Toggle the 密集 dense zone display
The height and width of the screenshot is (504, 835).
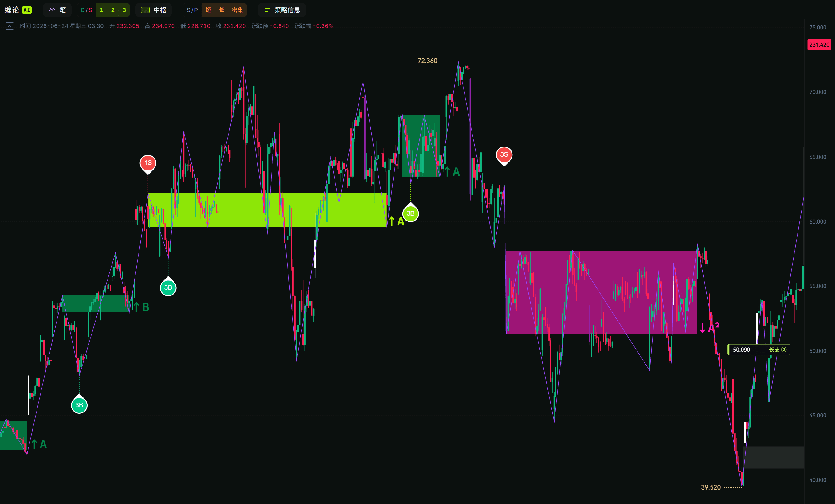(237, 10)
